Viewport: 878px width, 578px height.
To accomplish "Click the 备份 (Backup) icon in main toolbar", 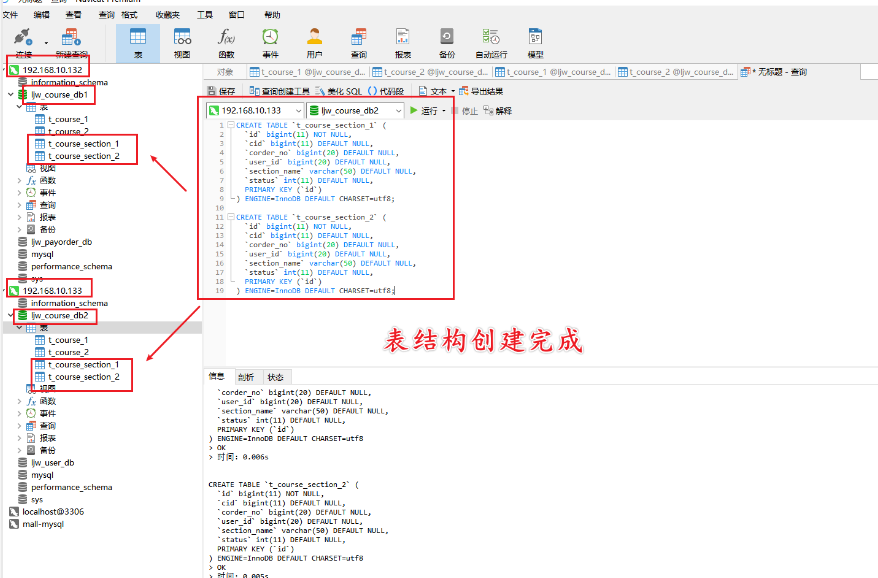I will 447,37.
